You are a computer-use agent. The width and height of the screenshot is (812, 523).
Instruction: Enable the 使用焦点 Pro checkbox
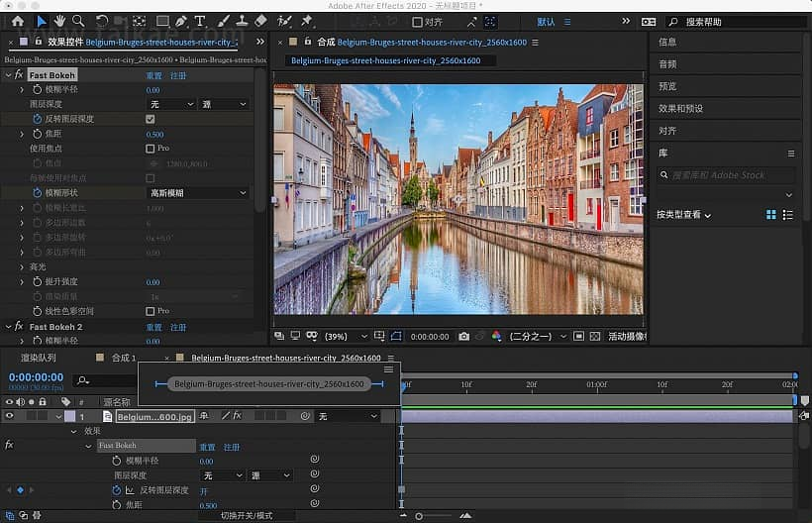(x=151, y=149)
